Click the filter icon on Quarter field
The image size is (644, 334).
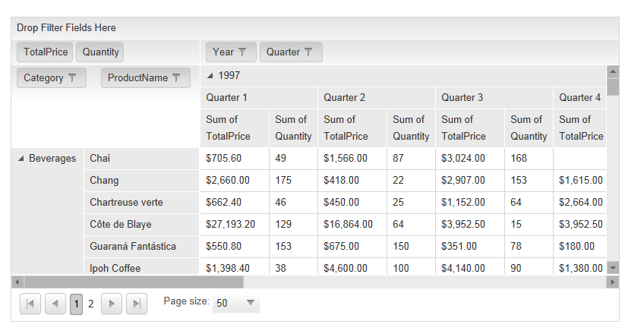(308, 52)
